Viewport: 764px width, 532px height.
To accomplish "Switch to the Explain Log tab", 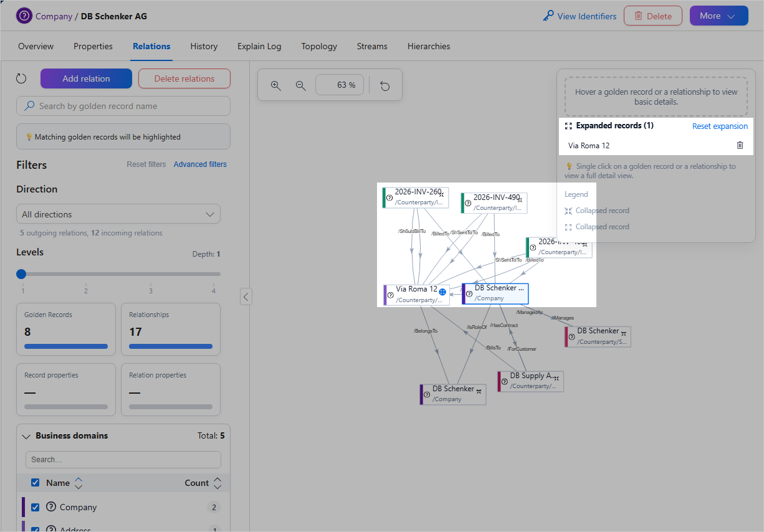I will (x=259, y=46).
